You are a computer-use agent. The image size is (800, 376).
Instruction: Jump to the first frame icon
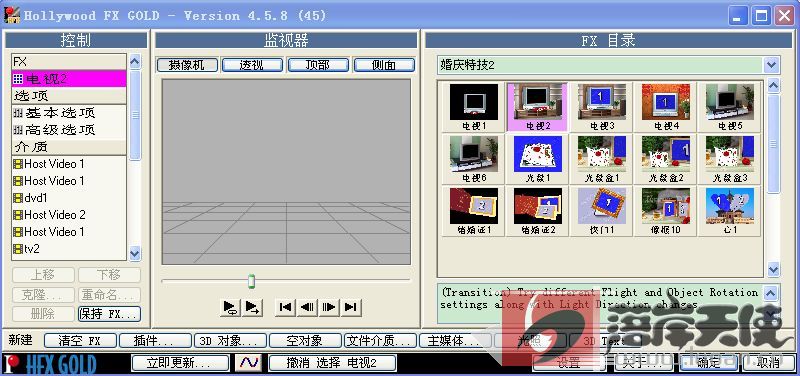pos(286,307)
